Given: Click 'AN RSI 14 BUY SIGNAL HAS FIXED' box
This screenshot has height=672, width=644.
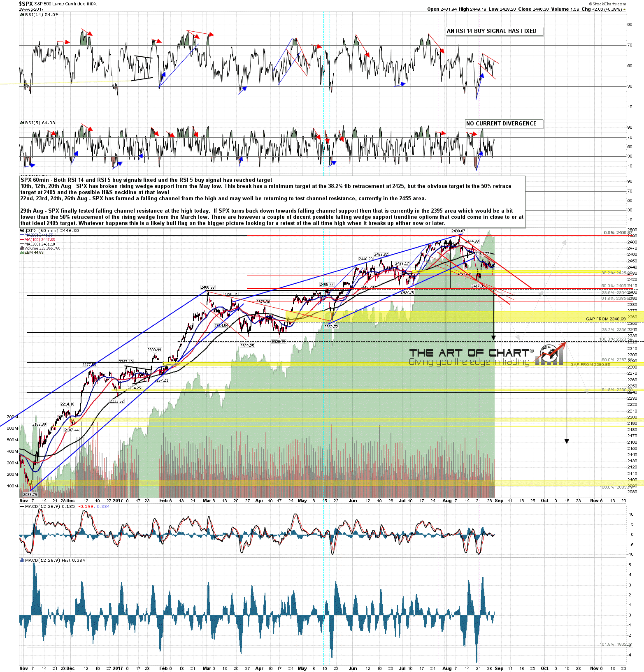Looking at the screenshot, I should click(494, 31).
